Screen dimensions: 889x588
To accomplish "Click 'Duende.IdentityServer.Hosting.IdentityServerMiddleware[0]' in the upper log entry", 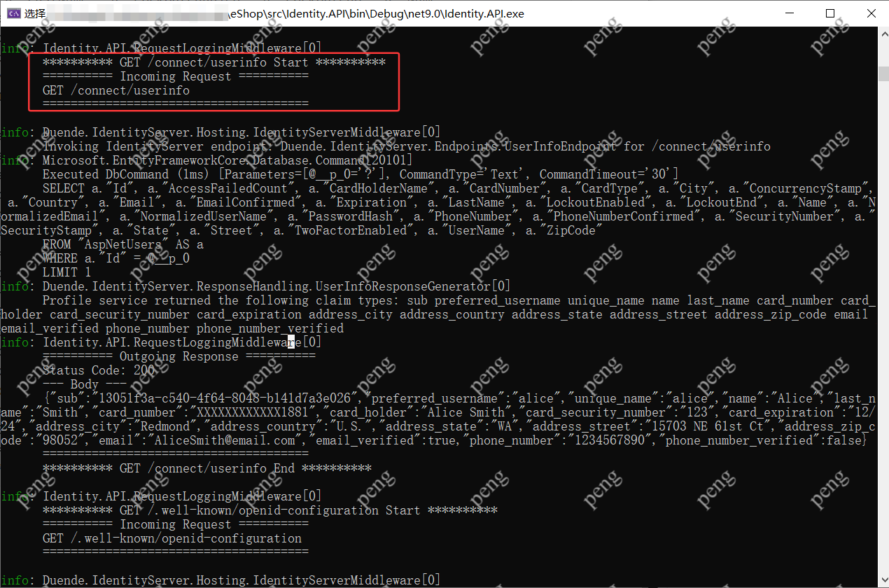I will point(241,132).
